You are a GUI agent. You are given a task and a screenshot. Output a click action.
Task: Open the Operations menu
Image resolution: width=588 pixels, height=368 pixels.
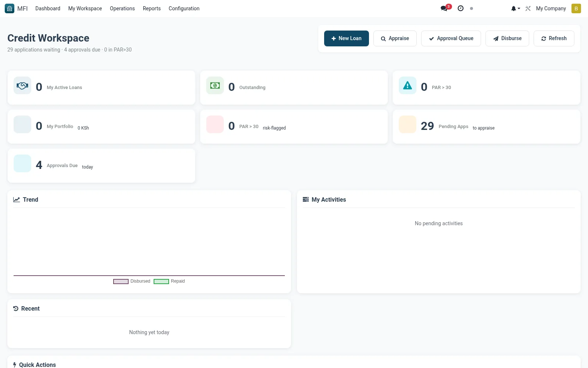[x=122, y=8]
